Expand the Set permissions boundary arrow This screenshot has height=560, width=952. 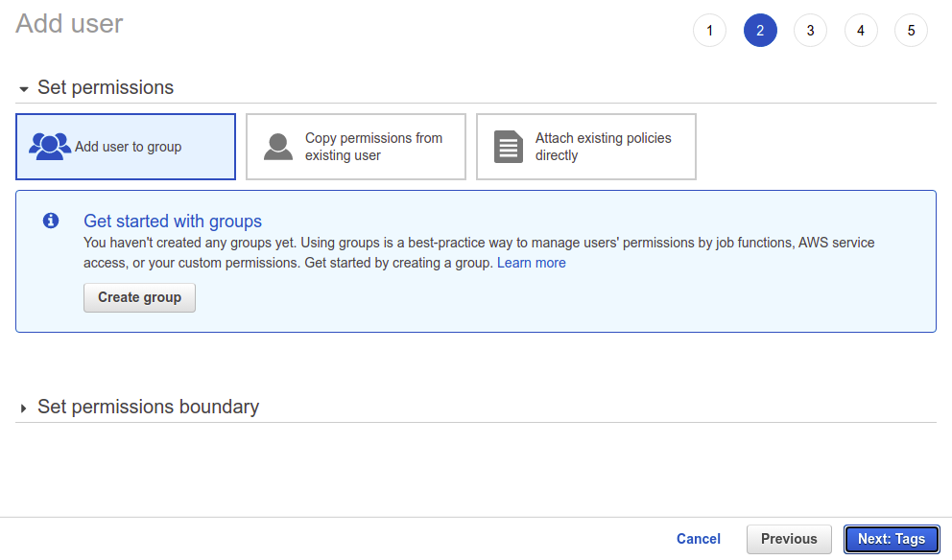(24, 408)
